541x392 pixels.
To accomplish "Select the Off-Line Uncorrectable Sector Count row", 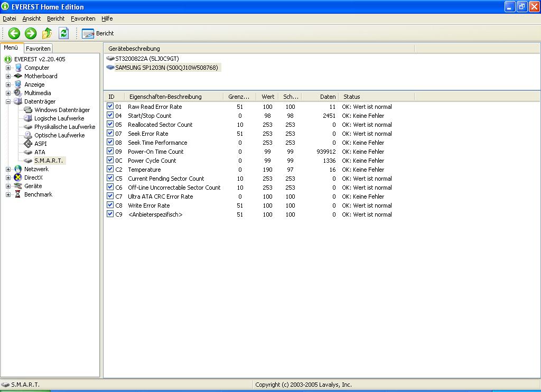I will click(x=249, y=188).
